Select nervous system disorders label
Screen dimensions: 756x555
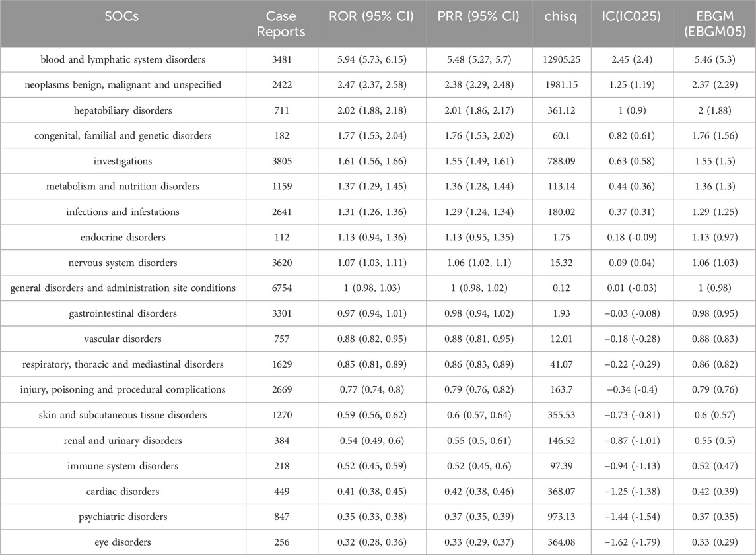(122, 263)
